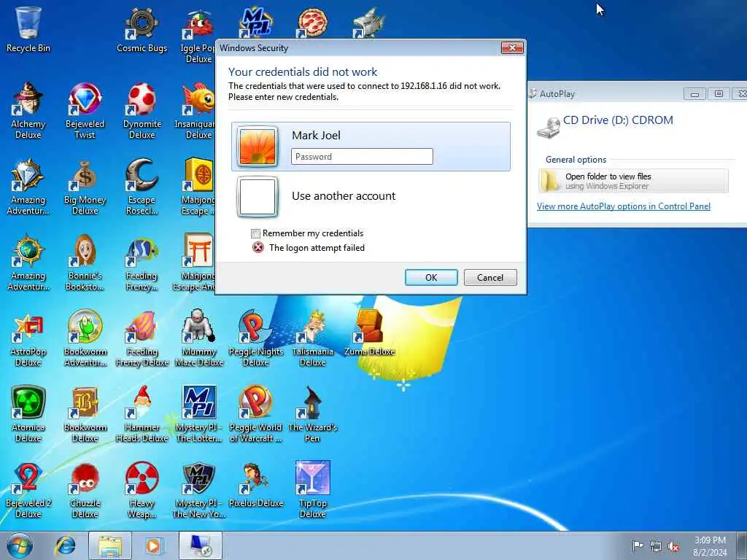The image size is (747, 560).
Task: Open Mummy Maze Deluxe shortcut
Action: [199, 338]
